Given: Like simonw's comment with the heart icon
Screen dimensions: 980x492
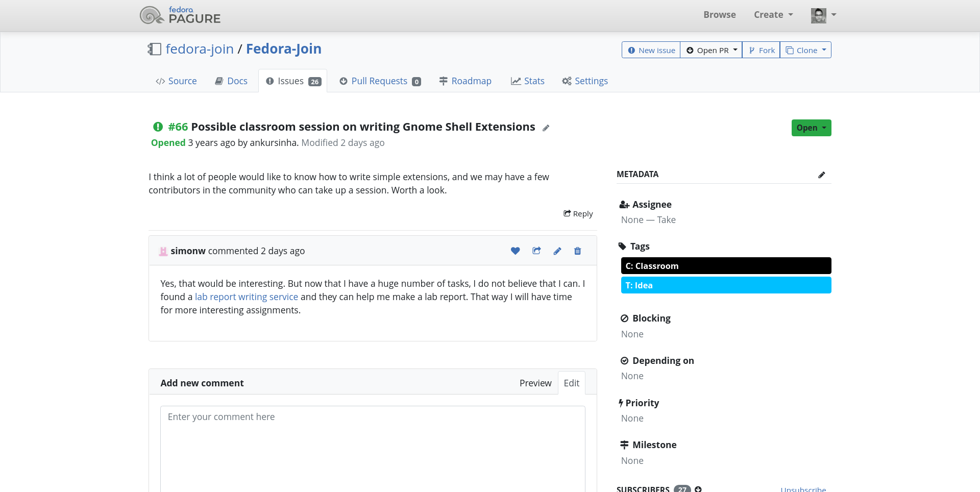Looking at the screenshot, I should (x=516, y=251).
